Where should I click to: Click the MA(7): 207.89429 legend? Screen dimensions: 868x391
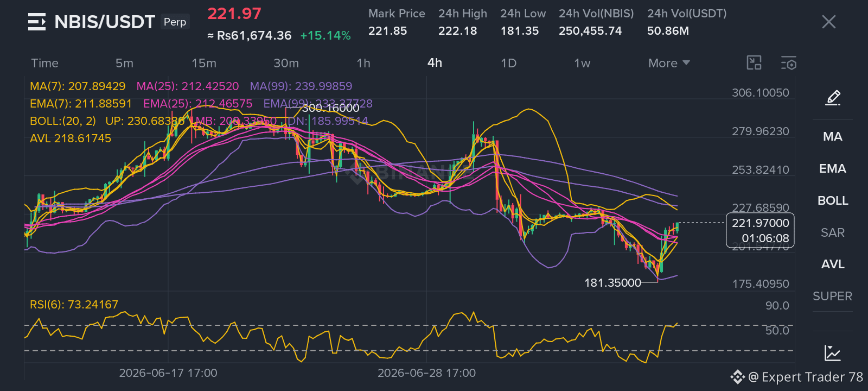pos(78,86)
